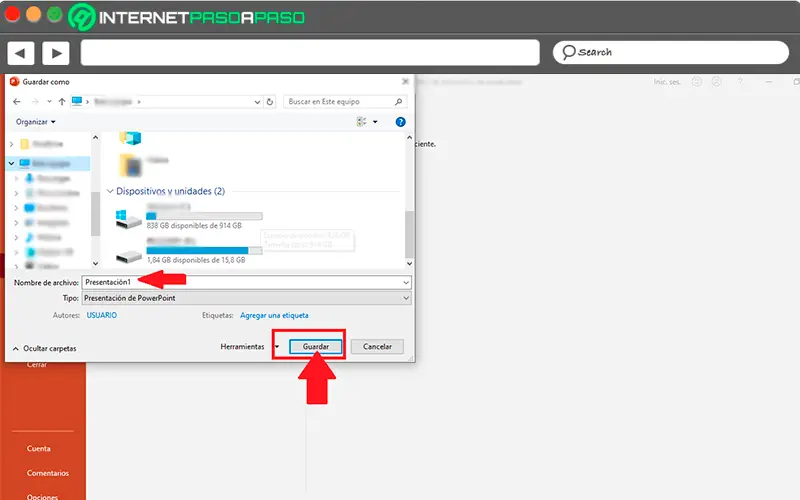The image size is (800, 500).
Task: Click the Presentación1 file name field
Action: coord(246,282)
